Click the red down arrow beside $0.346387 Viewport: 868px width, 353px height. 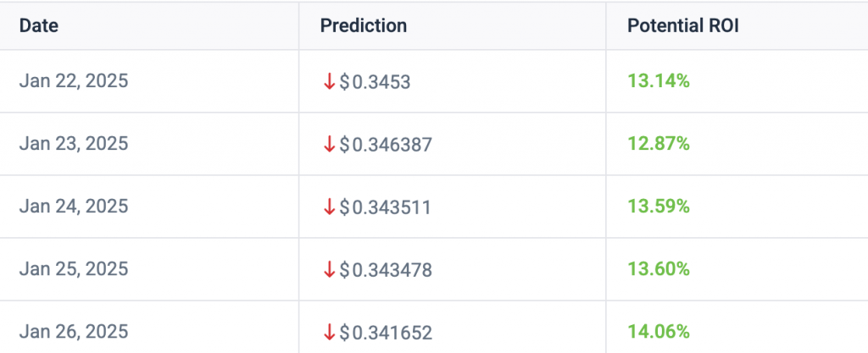coord(330,144)
